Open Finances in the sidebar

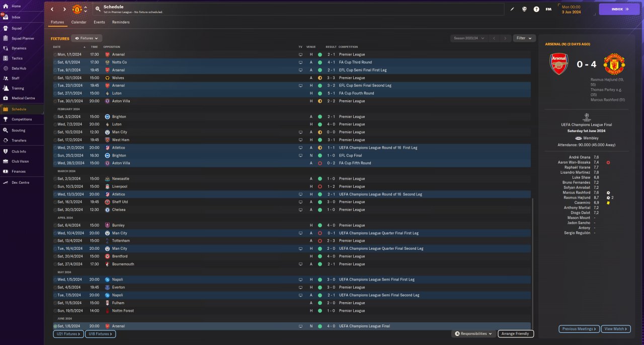tap(19, 172)
